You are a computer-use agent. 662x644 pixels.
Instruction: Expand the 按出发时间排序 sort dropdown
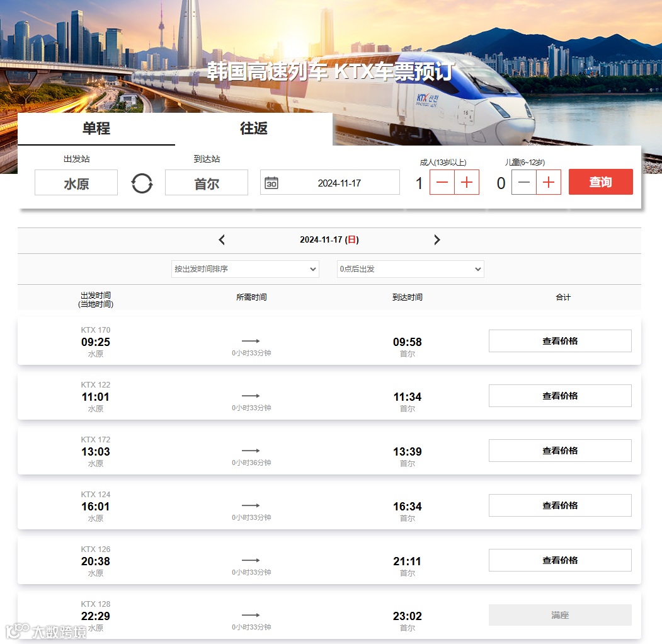(245, 269)
